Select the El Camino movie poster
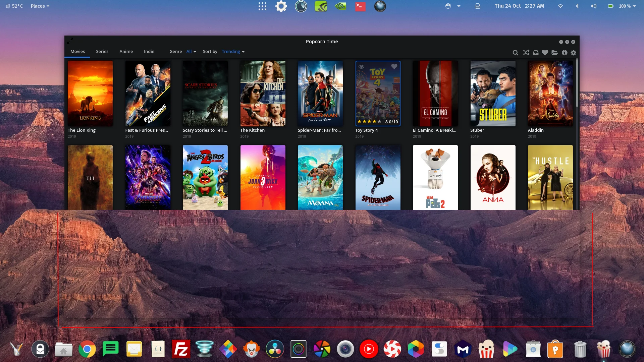 [x=435, y=94]
